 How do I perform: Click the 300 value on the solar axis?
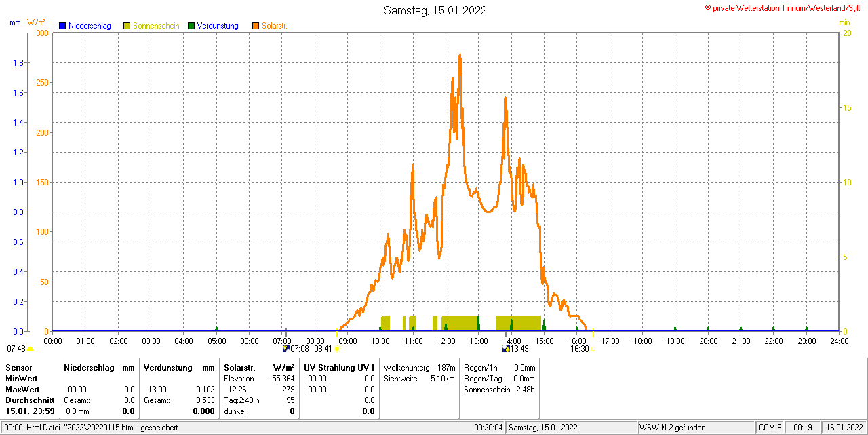[43, 33]
